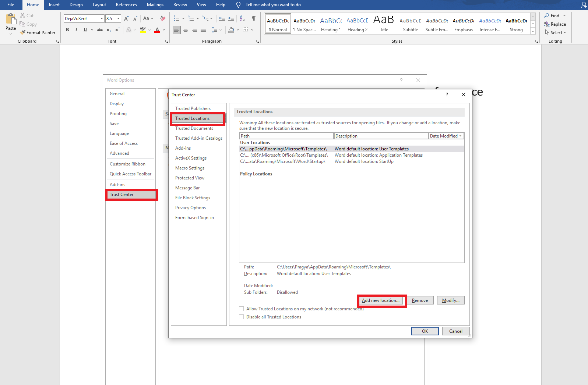Viewport: 588px width, 385px height.
Task: Apply the Heading 1 style
Action: click(x=331, y=24)
